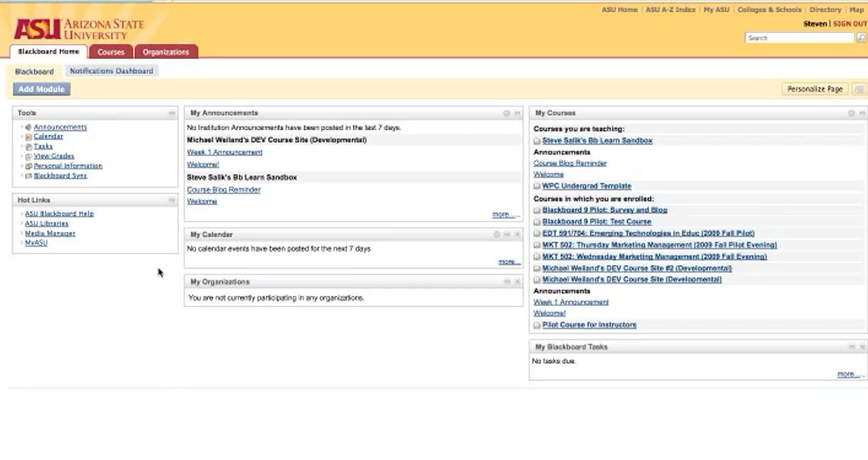
Task: Open My Announcements module settings gear
Action: tap(506, 113)
